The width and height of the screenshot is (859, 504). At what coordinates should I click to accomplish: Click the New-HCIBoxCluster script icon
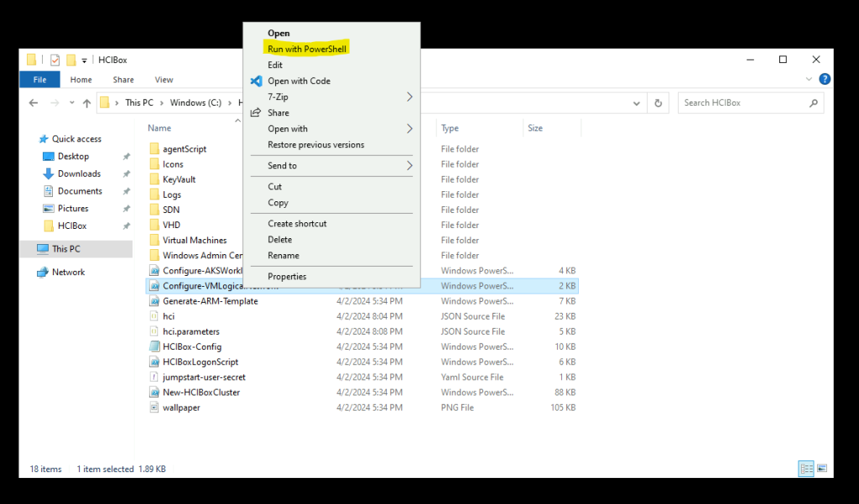coord(154,392)
